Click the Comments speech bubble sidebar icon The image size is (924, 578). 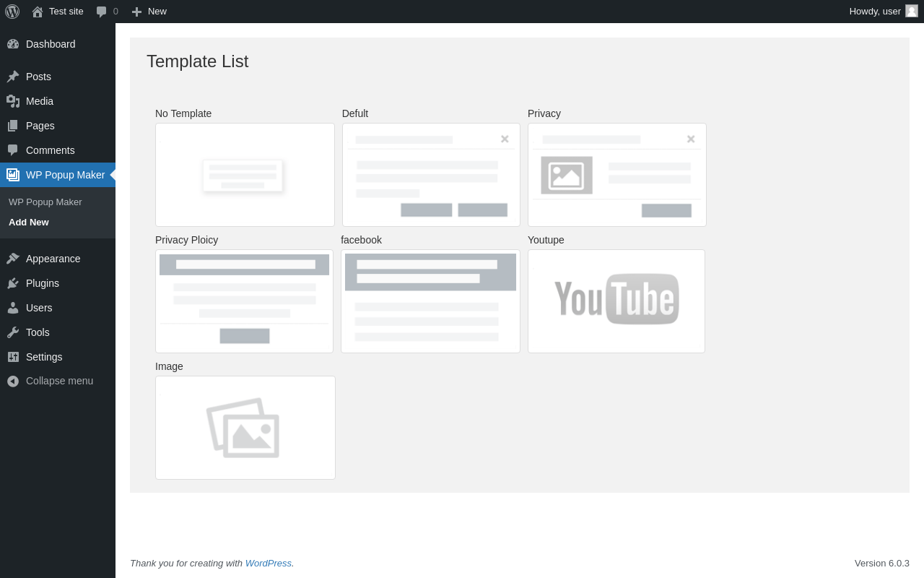pyautogui.click(x=13, y=150)
